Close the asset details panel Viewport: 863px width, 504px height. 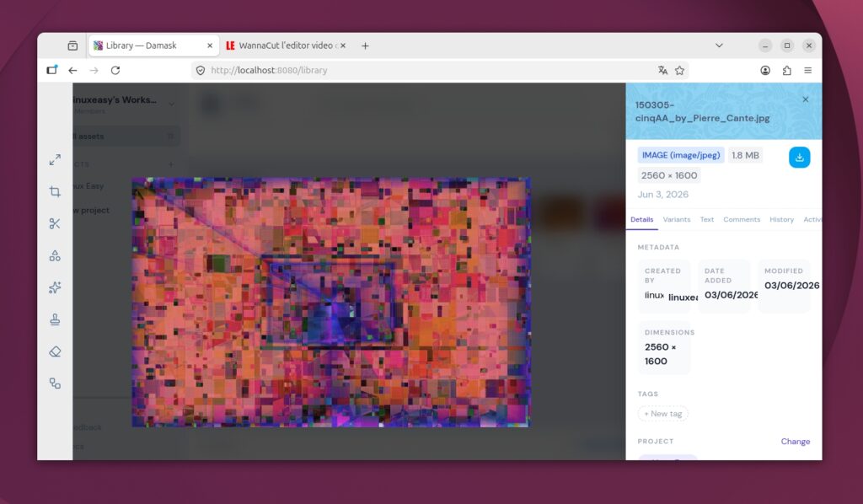(x=805, y=99)
